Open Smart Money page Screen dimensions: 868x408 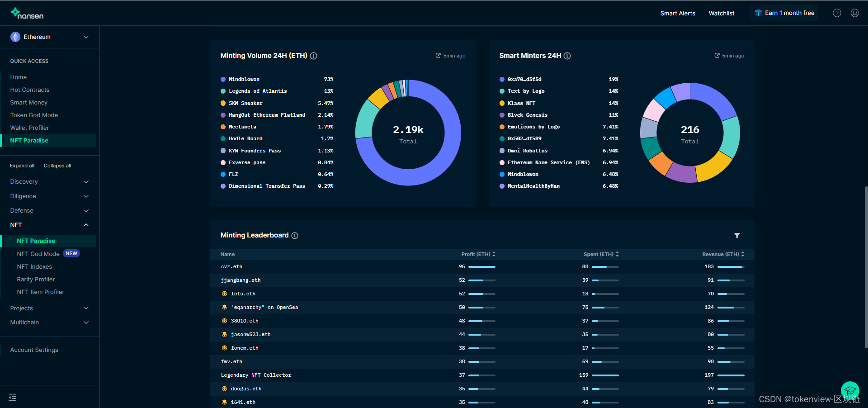point(29,103)
